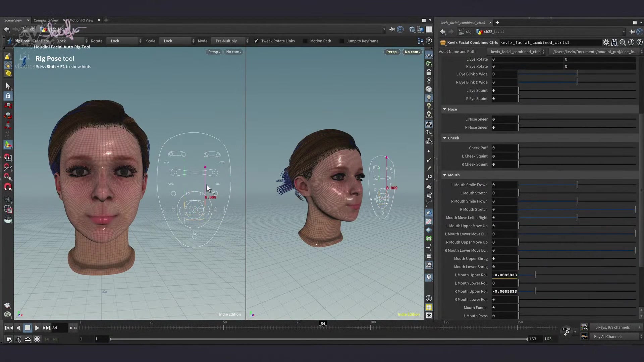The width and height of the screenshot is (644, 362).
Task: Click the Rotate mode button in toolbar
Action: click(97, 41)
